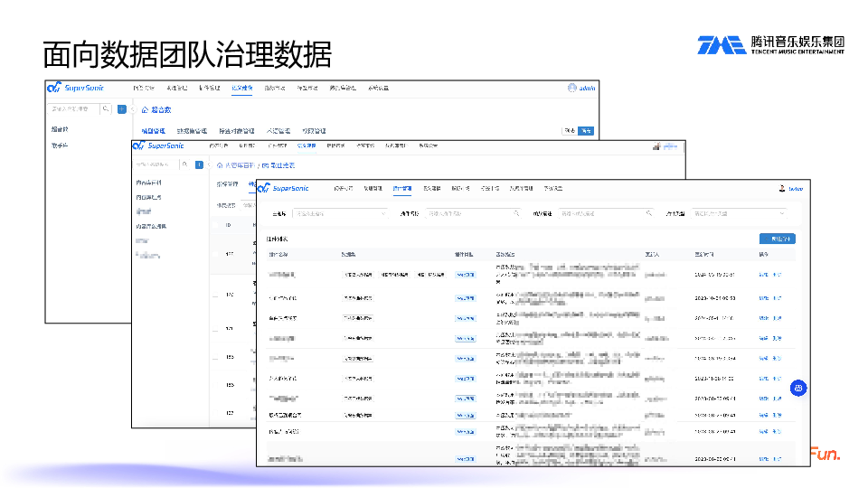Viewport: 868px width, 488px height.
Task: Click the second search input in the front window
Action: [473, 213]
